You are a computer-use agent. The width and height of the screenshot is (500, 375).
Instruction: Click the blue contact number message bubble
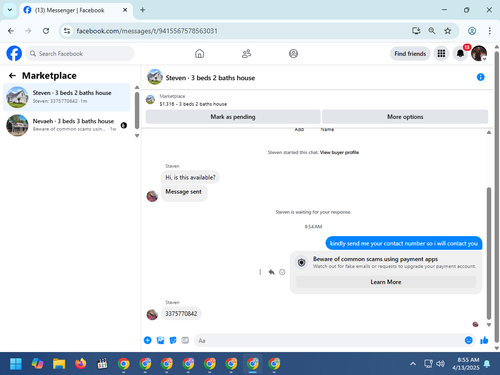(404, 243)
